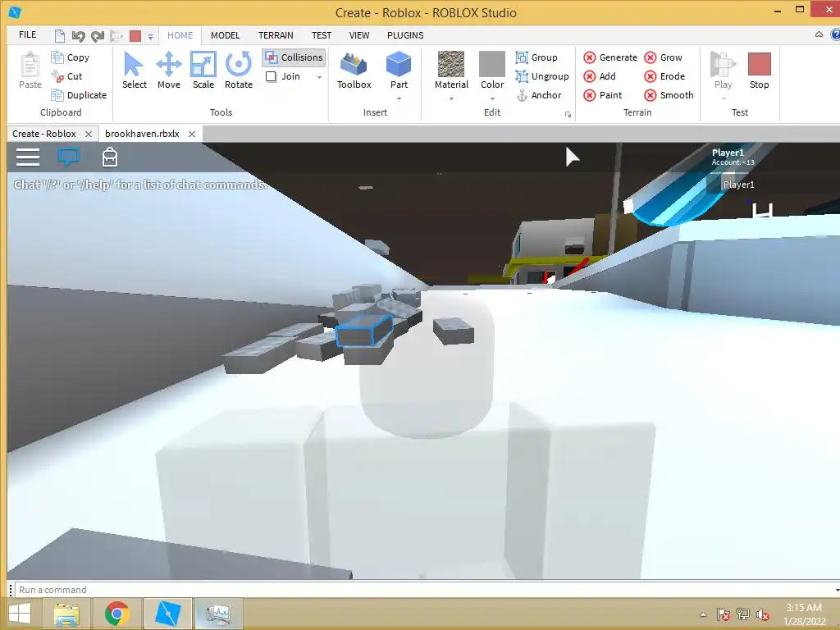Open the backpack inventory icon
Viewport: 840px width, 630px height.
coord(110,157)
